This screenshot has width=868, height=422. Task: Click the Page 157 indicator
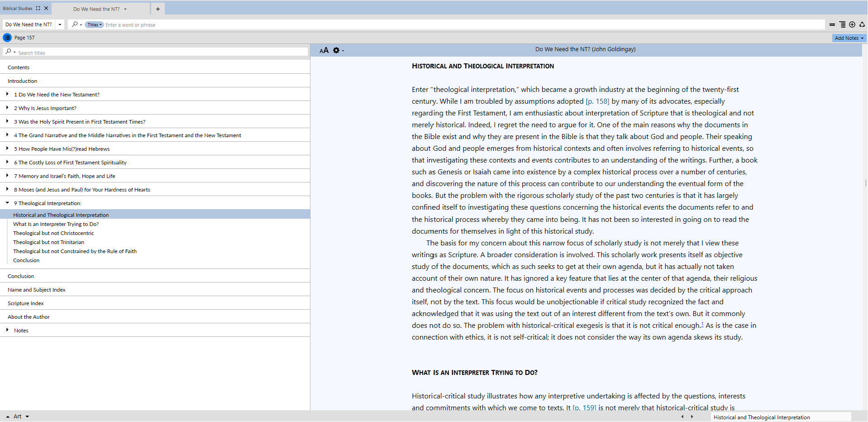[x=24, y=38]
